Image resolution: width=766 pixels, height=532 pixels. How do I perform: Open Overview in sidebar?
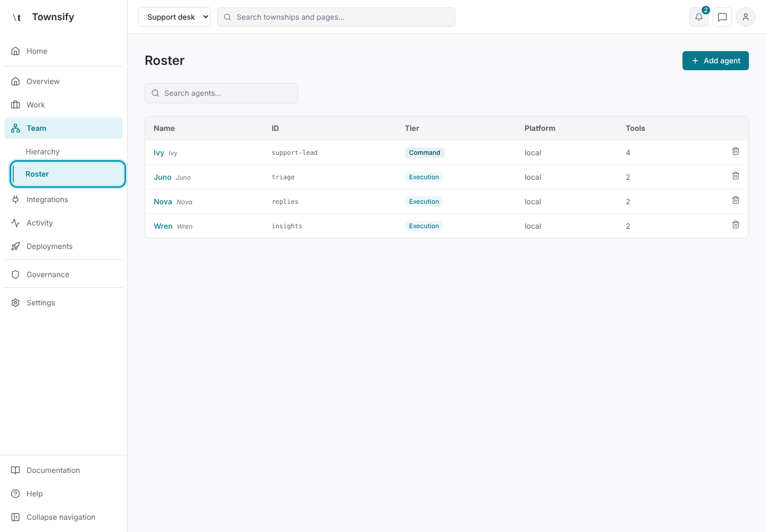click(x=63, y=81)
